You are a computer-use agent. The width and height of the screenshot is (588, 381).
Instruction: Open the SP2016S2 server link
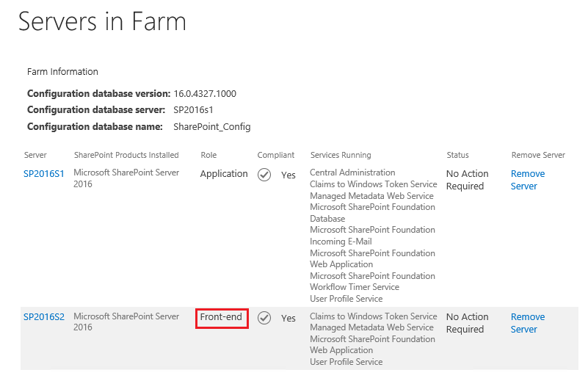44,317
